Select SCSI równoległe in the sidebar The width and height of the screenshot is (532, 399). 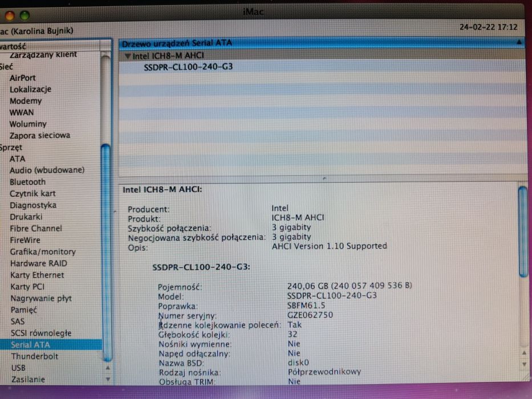[40, 333]
